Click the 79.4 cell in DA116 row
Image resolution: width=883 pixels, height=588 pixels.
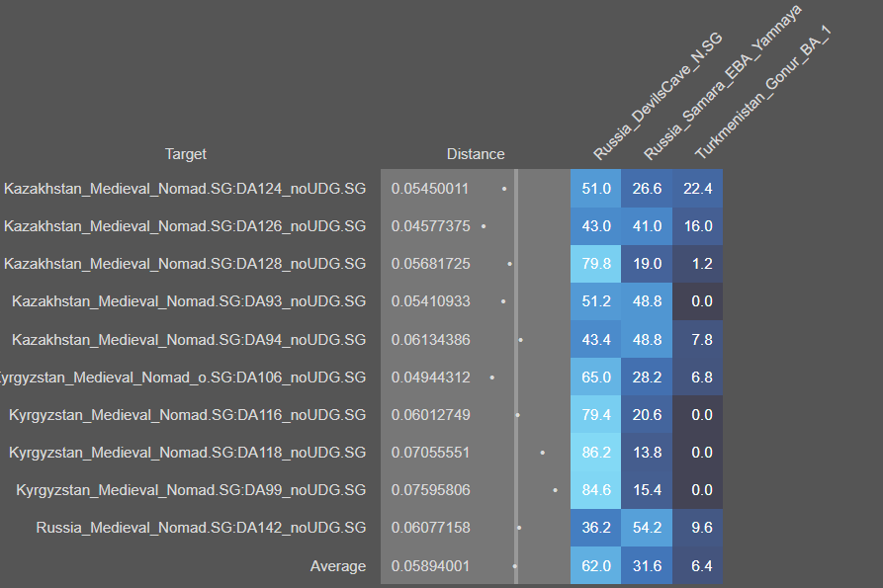(596, 415)
